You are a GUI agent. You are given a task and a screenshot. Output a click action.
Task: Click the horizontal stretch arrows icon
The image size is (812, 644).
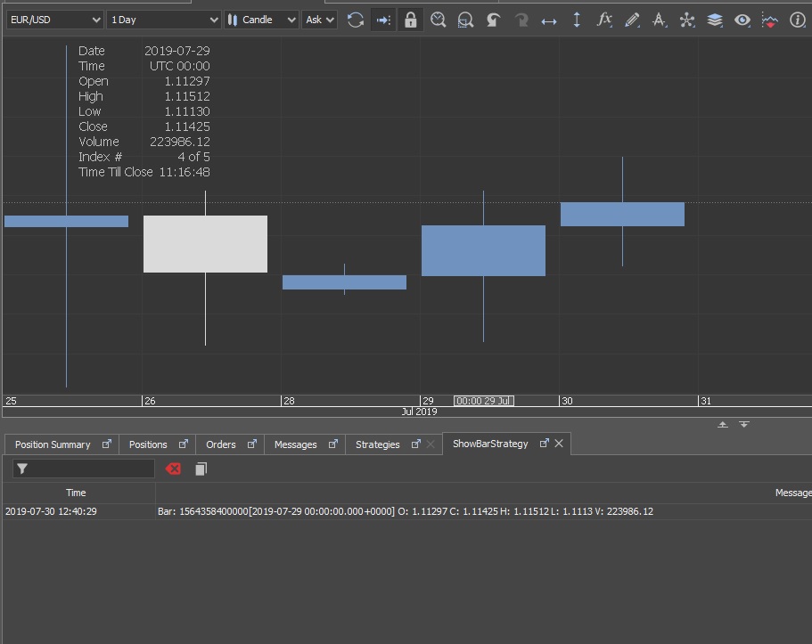549,21
